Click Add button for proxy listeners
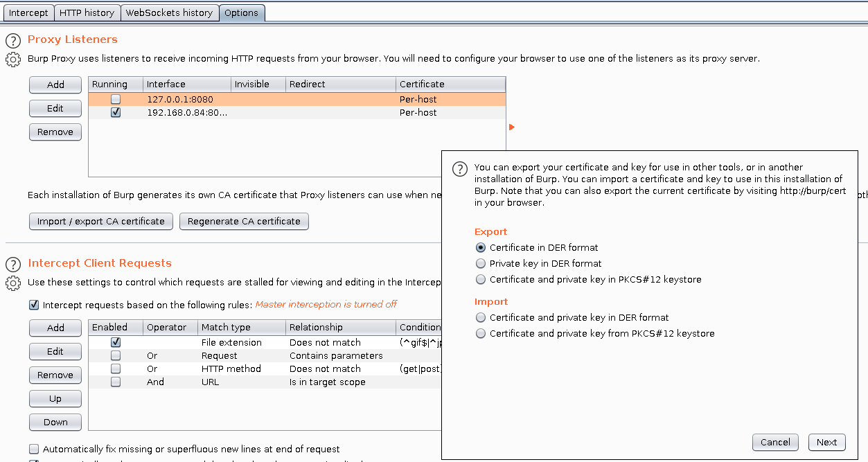Viewport: 868px width, 462px height. click(x=55, y=85)
